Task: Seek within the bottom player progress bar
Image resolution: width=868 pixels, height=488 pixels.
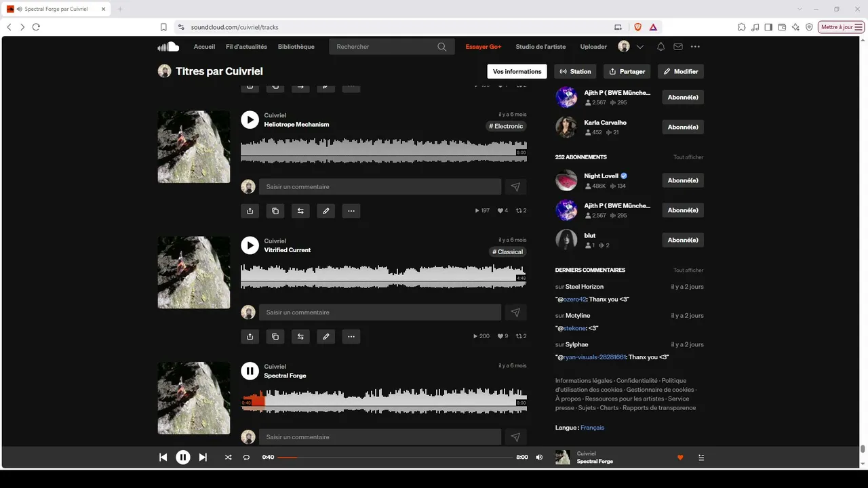Action: click(x=395, y=457)
